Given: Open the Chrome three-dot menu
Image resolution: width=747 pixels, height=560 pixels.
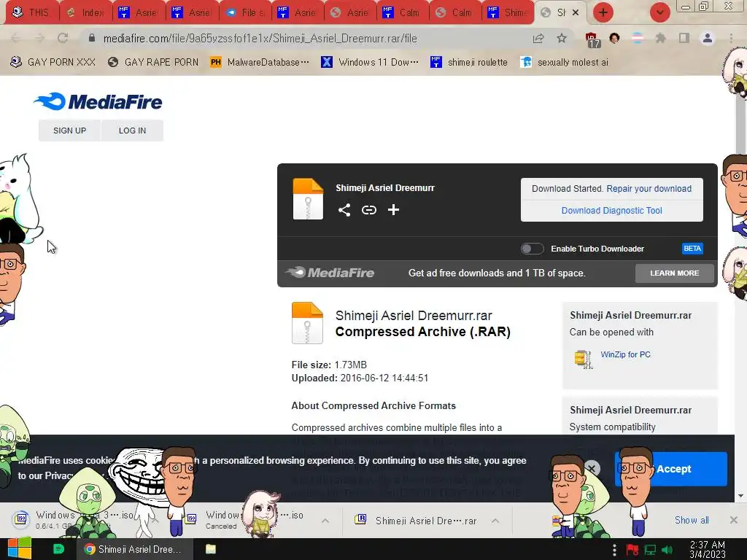Looking at the screenshot, I should tap(731, 38).
